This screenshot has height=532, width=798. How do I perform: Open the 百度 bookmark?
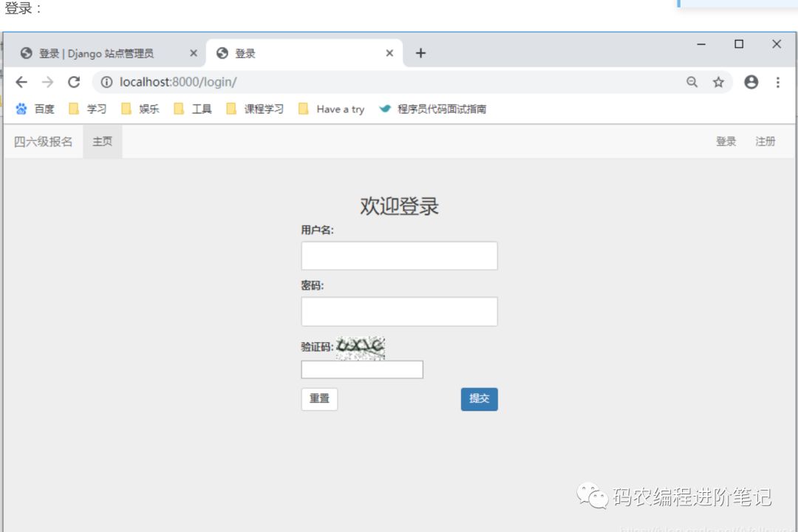[35, 109]
